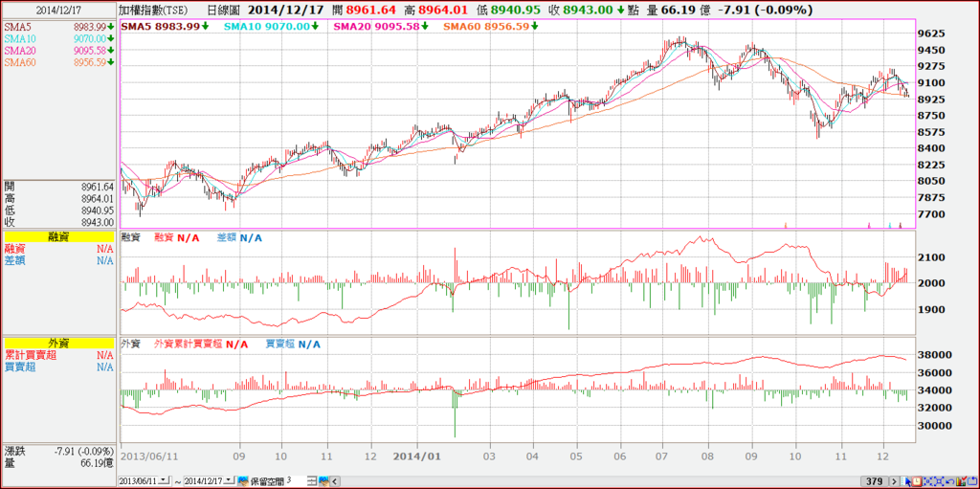Click the SMA20 9095.58 legend in the chart header
This screenshot has width=980, height=489.
click(381, 26)
